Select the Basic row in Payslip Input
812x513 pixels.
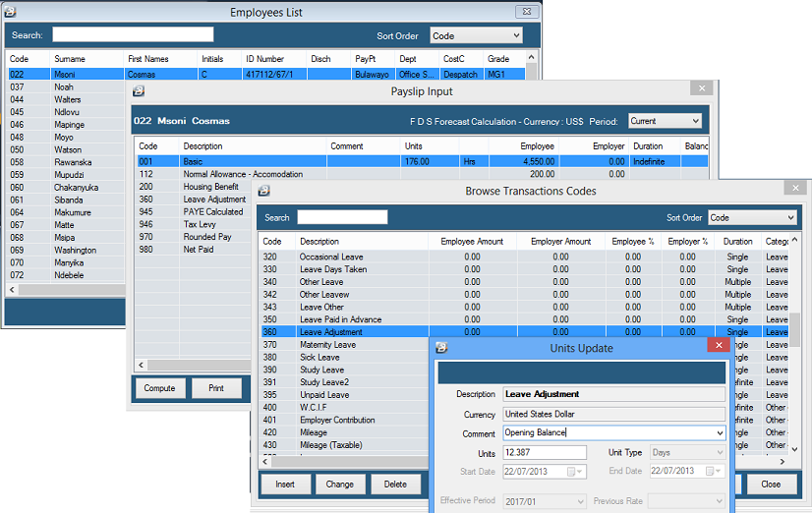click(x=422, y=161)
